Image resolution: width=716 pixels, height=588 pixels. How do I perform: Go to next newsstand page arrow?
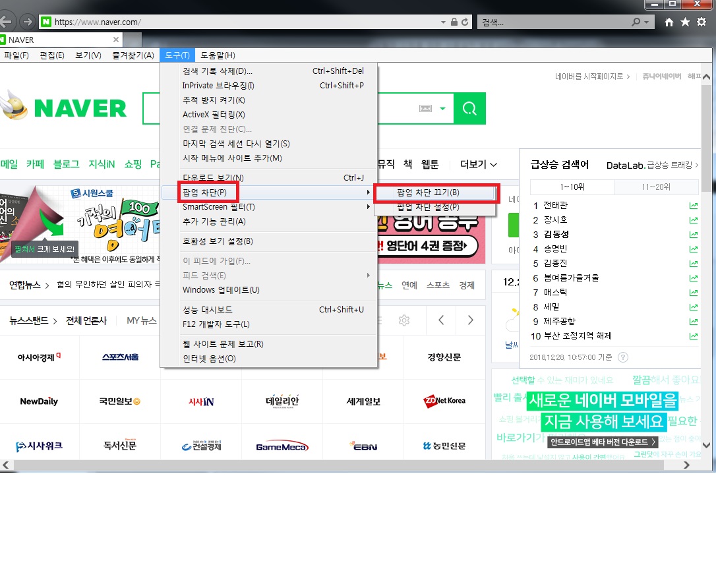coord(470,320)
